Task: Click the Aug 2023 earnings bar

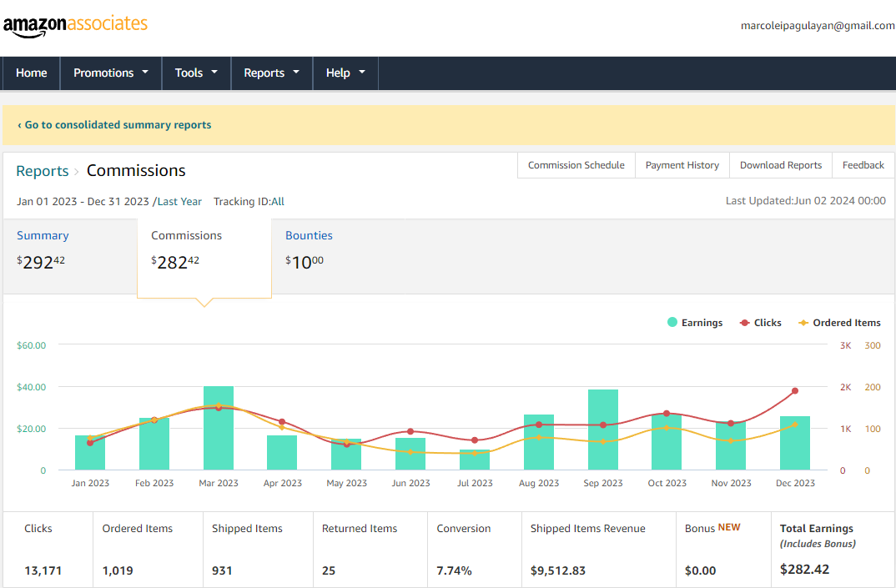Action: click(539, 442)
